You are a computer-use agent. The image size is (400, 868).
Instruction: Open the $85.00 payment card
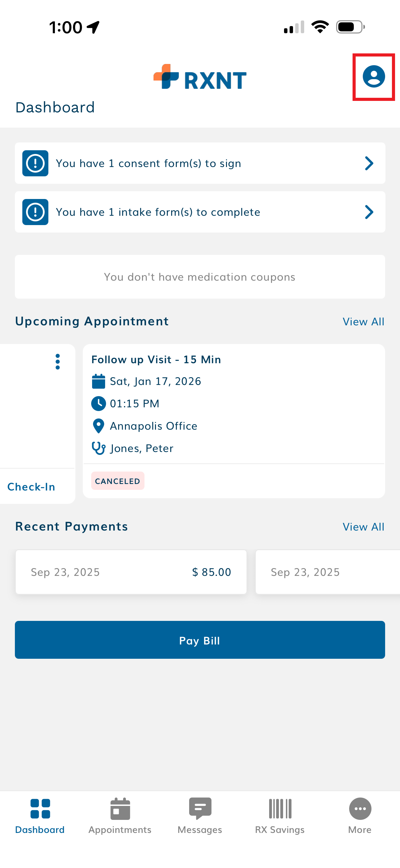point(131,572)
